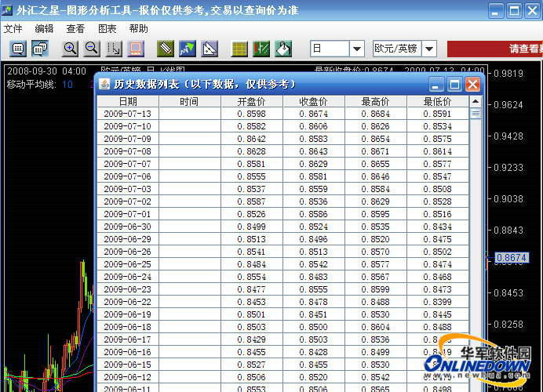
Task: Select the 2009-06-29 date cell
Action: click(128, 239)
